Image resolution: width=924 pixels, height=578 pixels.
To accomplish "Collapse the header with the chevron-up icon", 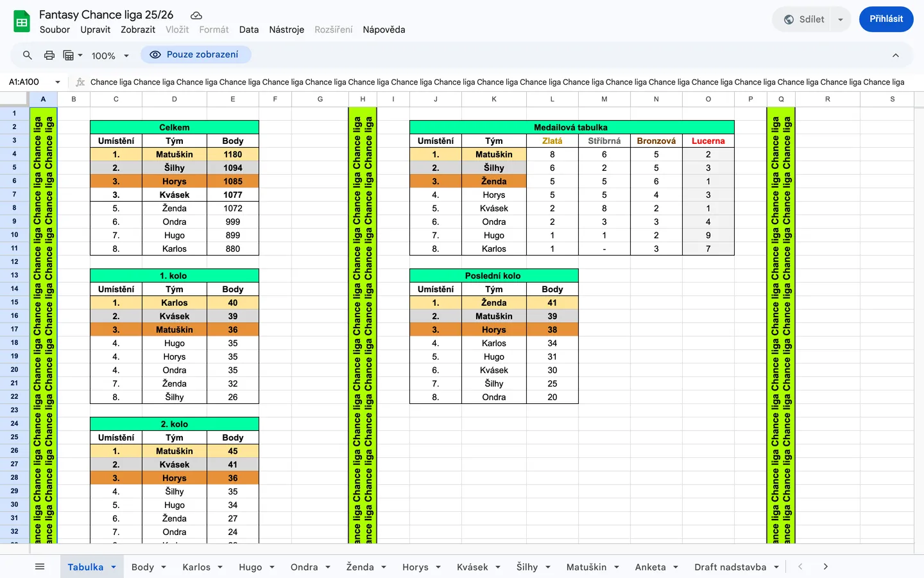I will coord(896,55).
